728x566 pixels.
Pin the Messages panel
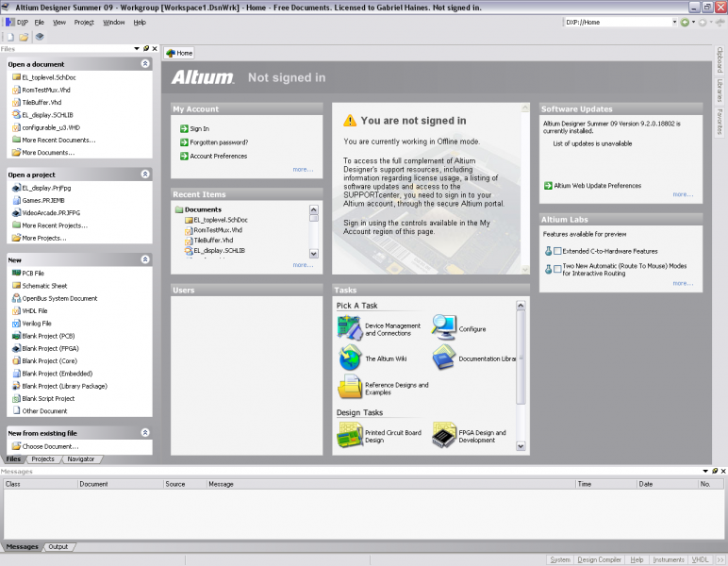(x=715, y=471)
